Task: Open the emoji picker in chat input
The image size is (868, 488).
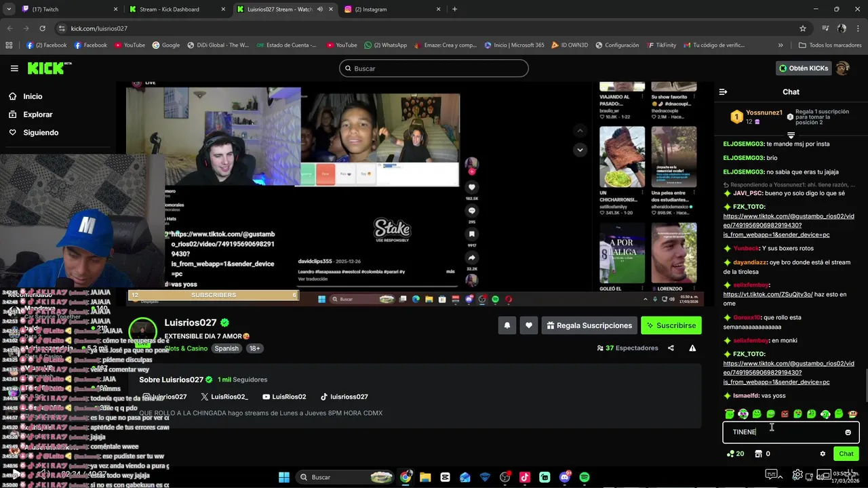Action: coord(848,432)
